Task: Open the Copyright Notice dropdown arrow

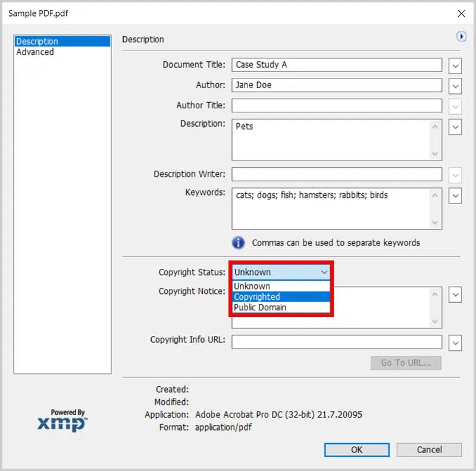Action: [455, 294]
